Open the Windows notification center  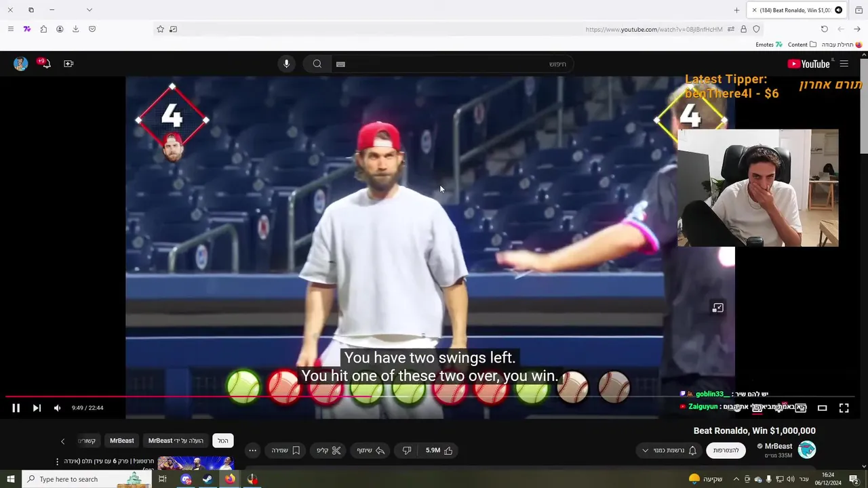(x=854, y=479)
